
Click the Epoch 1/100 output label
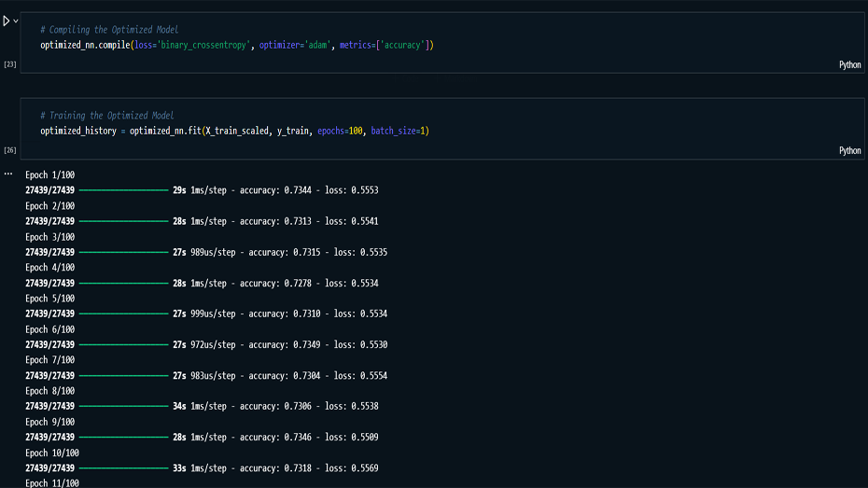pos(49,175)
